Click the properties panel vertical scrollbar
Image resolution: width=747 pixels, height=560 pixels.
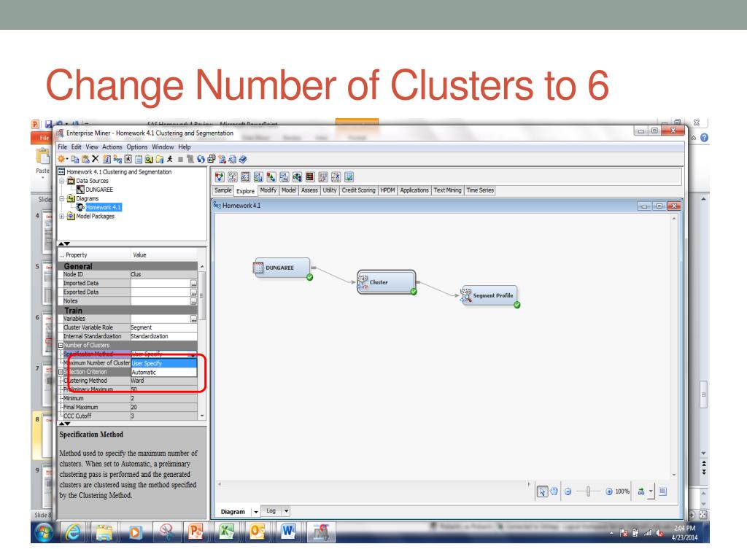202,295
